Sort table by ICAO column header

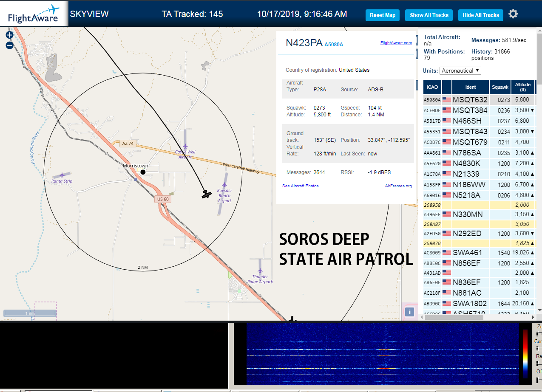click(432, 87)
